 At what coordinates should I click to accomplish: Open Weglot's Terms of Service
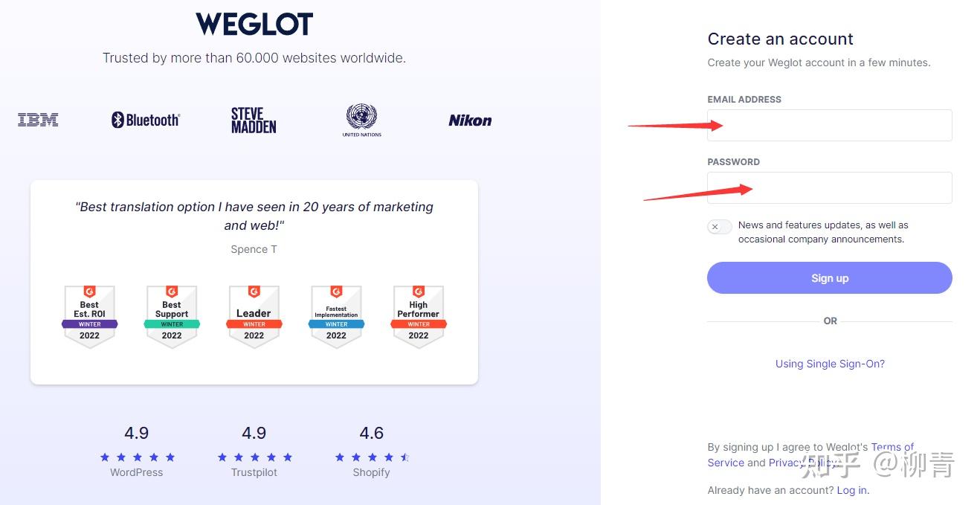pos(892,447)
